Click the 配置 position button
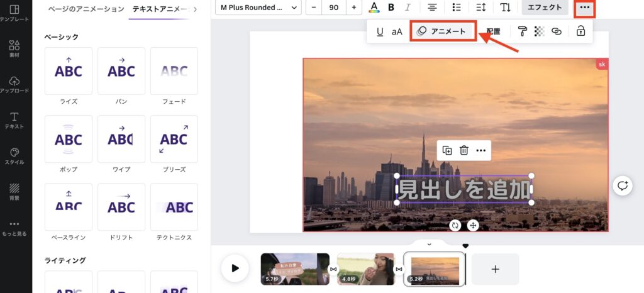644x293 pixels. coord(493,31)
